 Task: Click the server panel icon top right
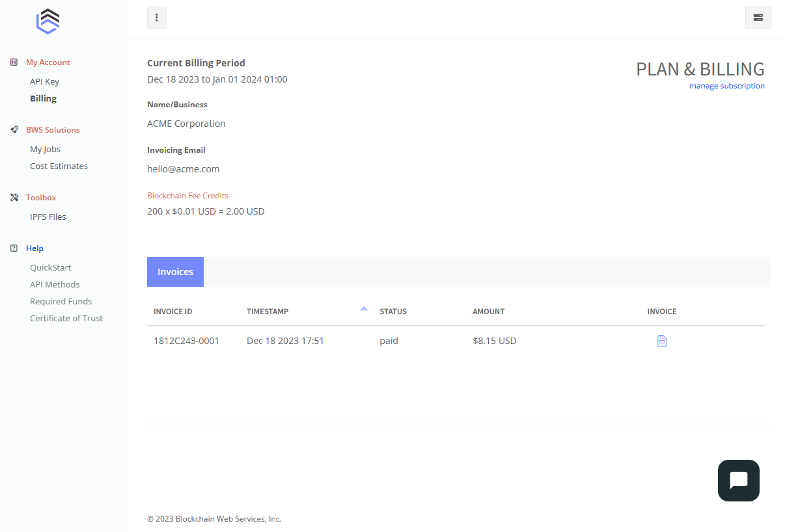758,18
